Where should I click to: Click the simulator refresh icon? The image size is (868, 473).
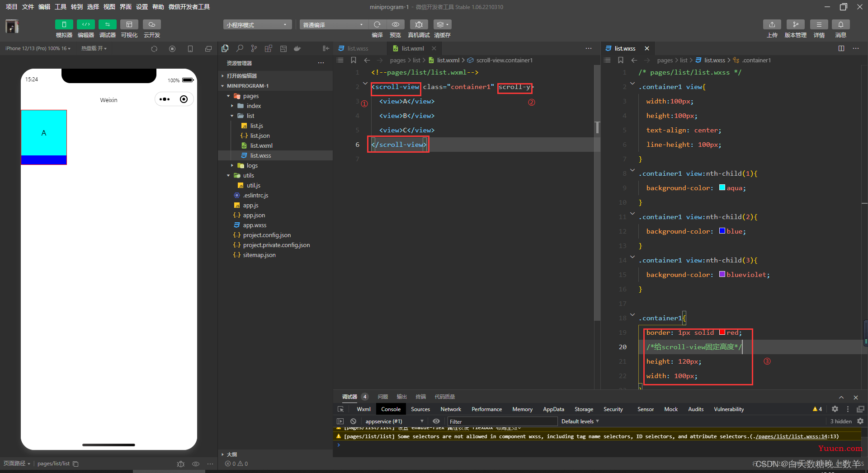(154, 49)
